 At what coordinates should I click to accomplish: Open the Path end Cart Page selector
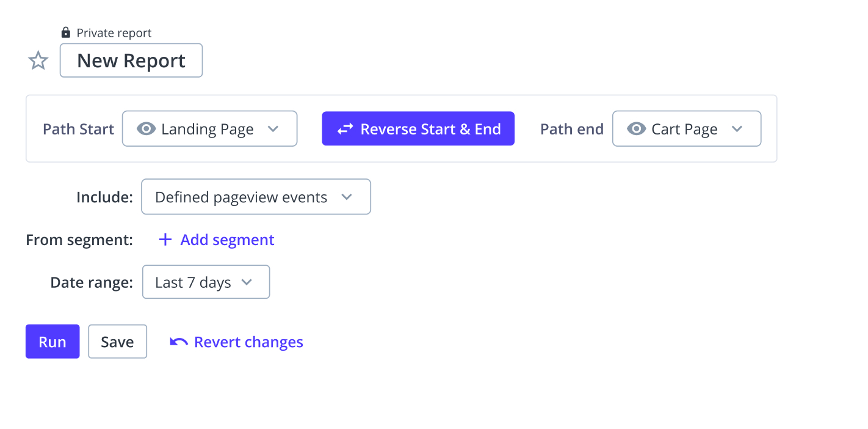(687, 128)
